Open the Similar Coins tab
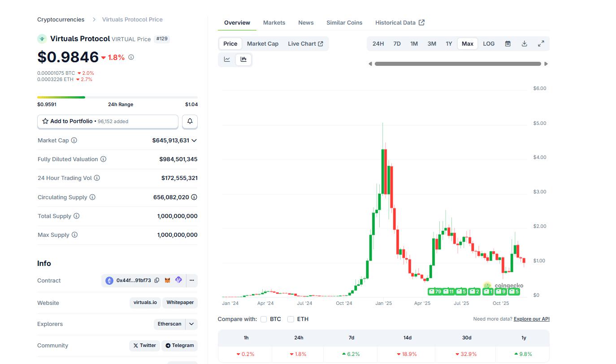The height and width of the screenshot is (364, 616). point(344,23)
